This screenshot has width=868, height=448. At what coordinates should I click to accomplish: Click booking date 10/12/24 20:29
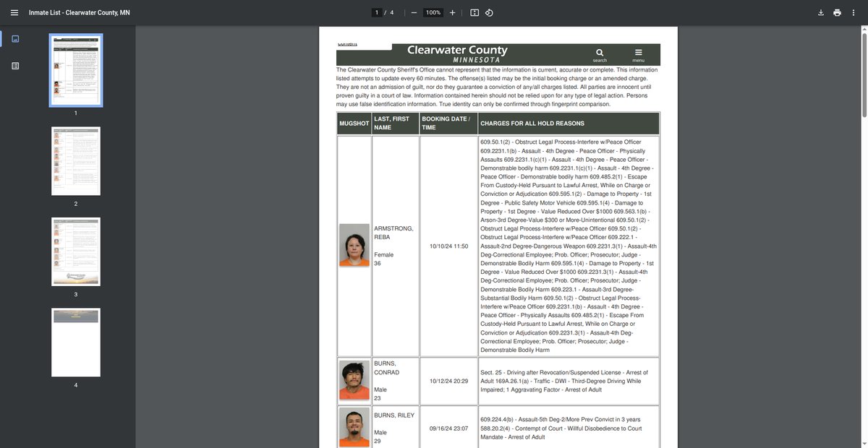click(x=448, y=381)
